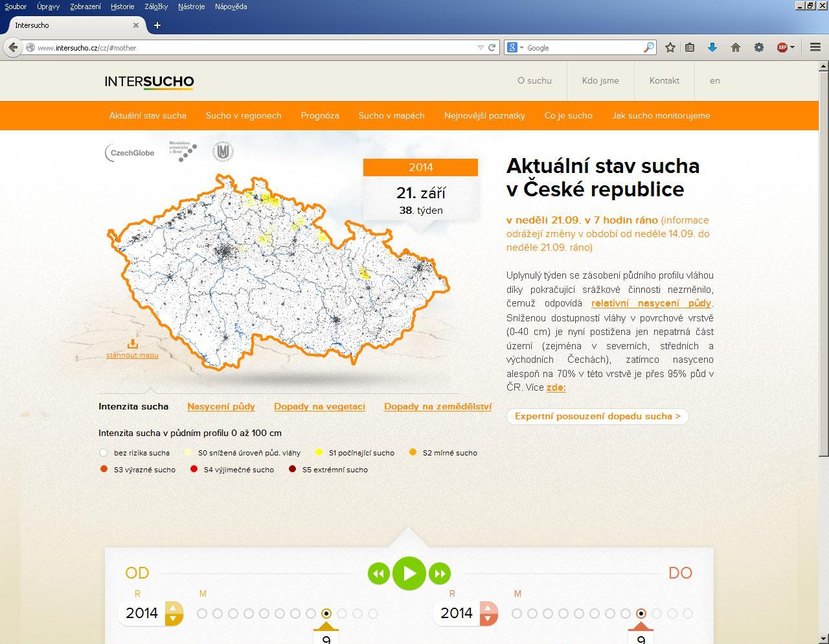The image size is (829, 644).
Task: Reload the page with the refresh icon
Action: [492, 47]
